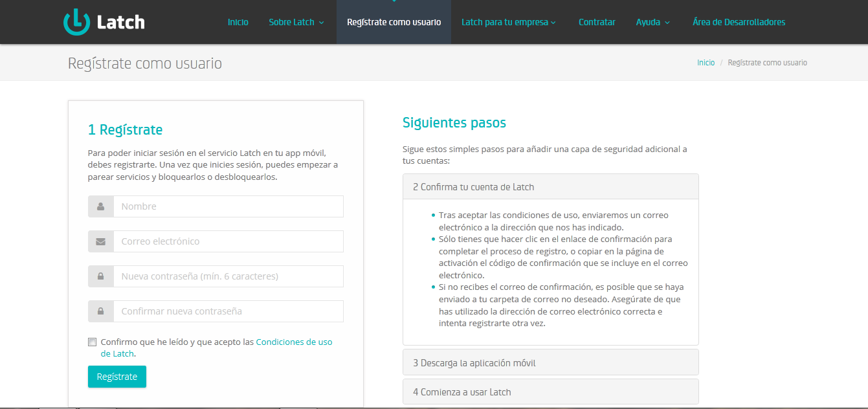Click the Latch logo icon
868x409 pixels.
point(76,22)
